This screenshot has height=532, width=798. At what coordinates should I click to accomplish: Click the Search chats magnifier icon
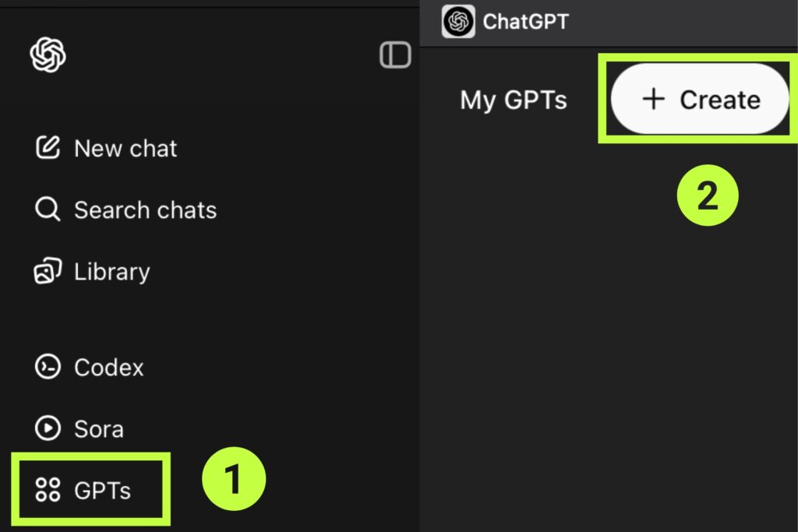(x=48, y=210)
